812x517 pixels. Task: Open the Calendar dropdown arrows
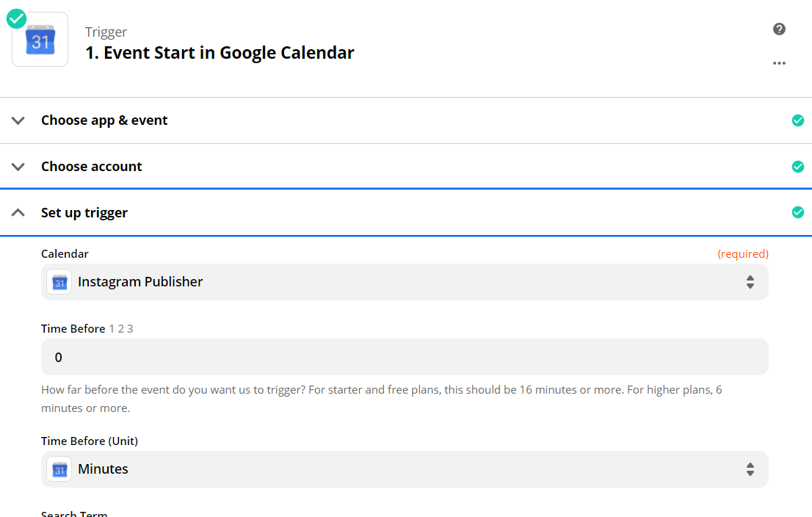(x=750, y=282)
